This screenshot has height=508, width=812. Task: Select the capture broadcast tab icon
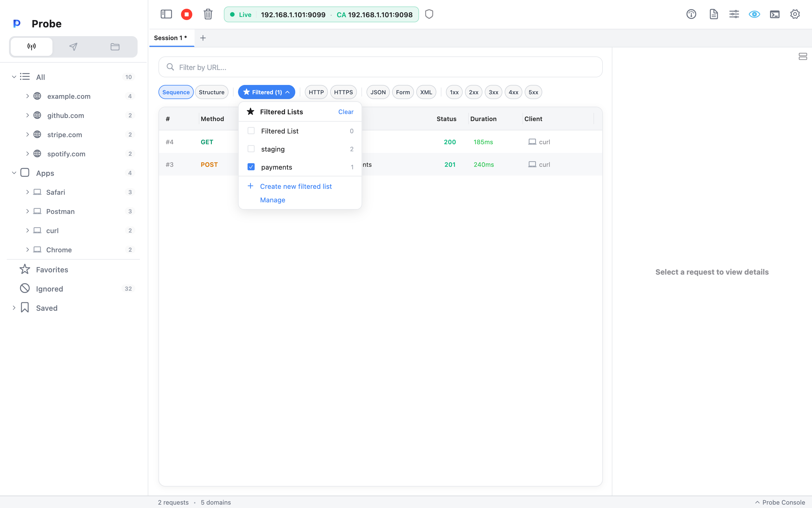pos(32,47)
